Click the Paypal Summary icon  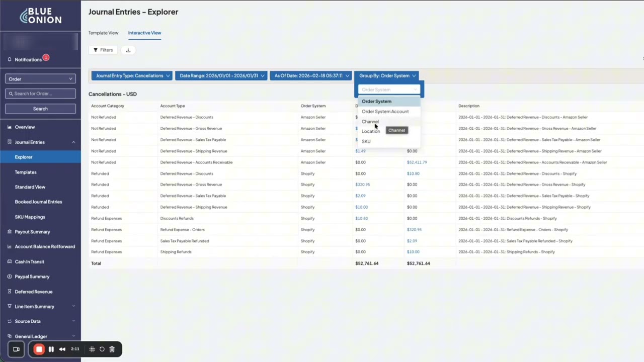point(10,277)
